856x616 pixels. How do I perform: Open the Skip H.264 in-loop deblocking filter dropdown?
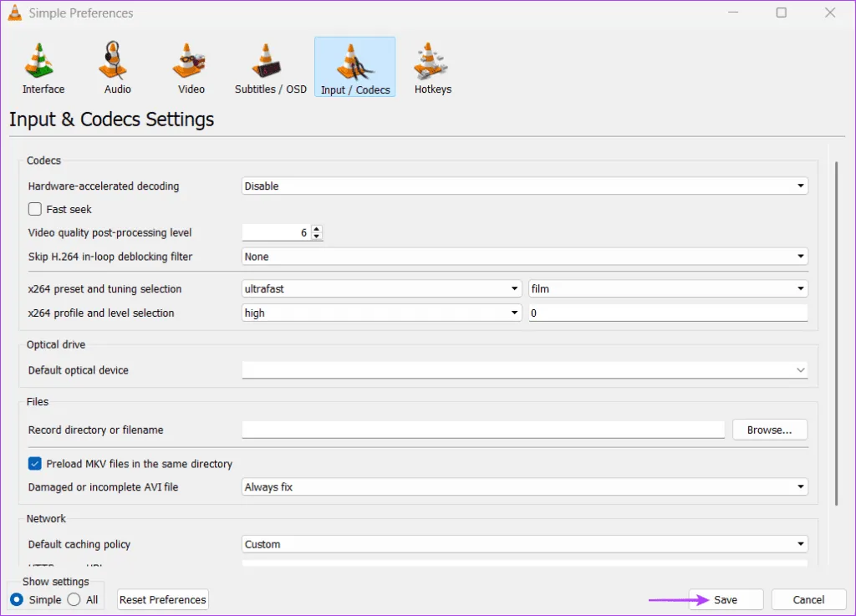pyautogui.click(x=524, y=257)
